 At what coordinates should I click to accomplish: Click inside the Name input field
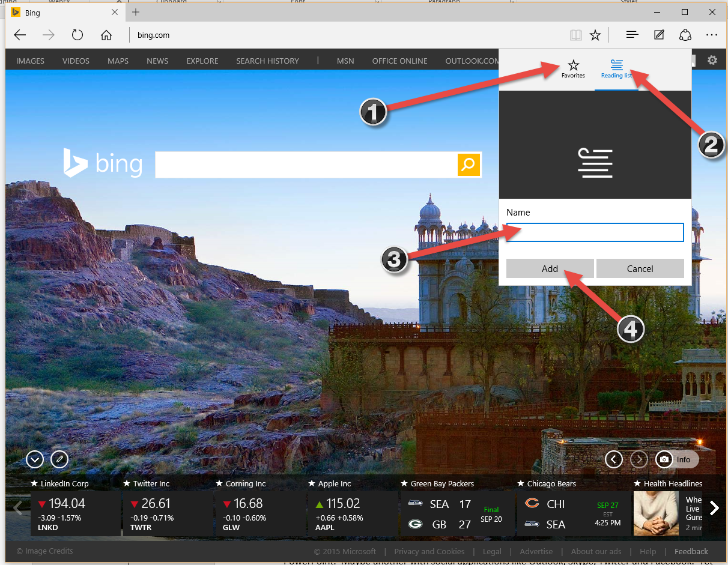tap(595, 232)
